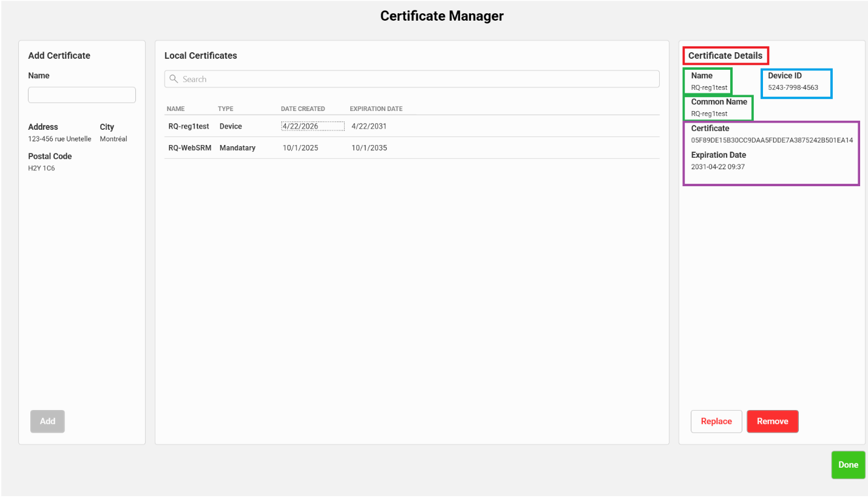Click the disabled Add button
This screenshot has height=498, width=868.
pos(47,421)
